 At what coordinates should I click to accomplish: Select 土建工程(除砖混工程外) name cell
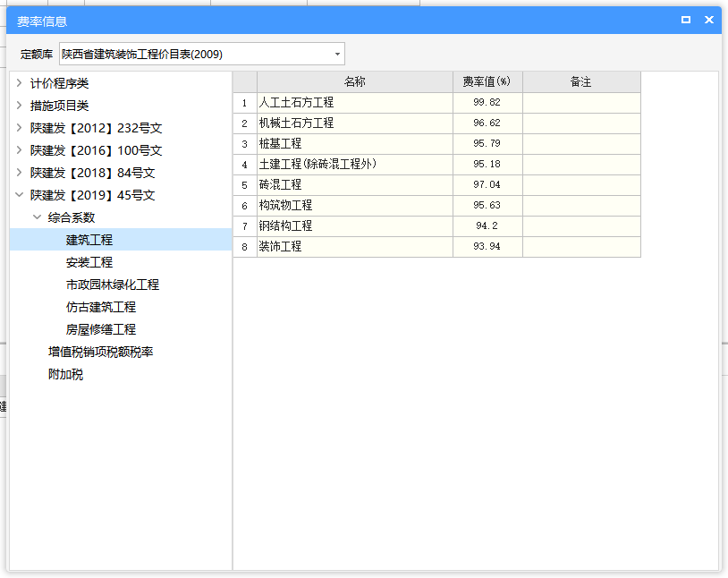[355, 164]
